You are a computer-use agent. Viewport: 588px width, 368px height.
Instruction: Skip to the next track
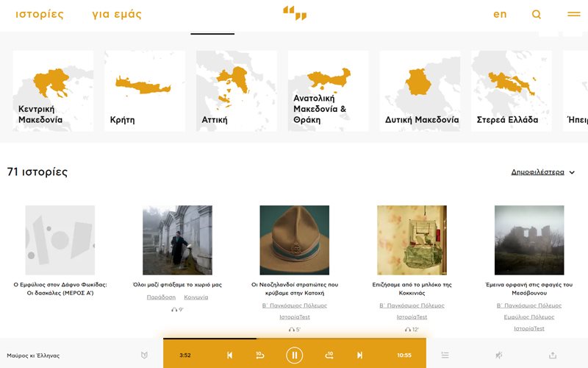359,355
